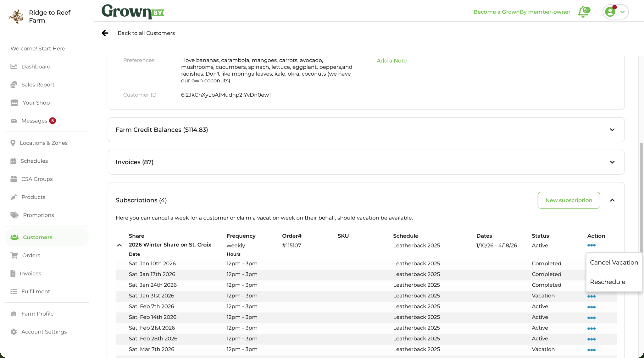Open three-dot actions for Mar 7th 2026
The width and height of the screenshot is (644, 358).
pyautogui.click(x=591, y=350)
